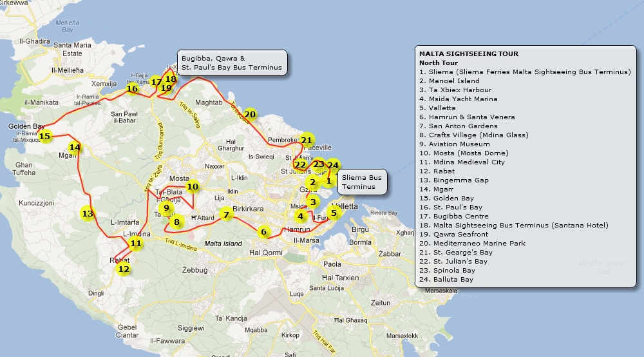Click yellow map marker number 14

pyautogui.click(x=75, y=147)
